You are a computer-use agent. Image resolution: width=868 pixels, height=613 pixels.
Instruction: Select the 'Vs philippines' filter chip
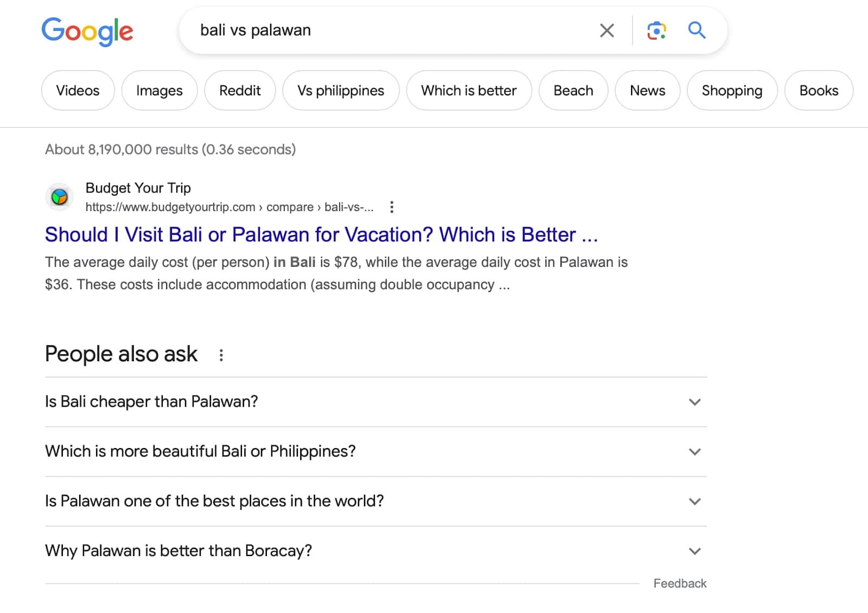[x=341, y=91]
